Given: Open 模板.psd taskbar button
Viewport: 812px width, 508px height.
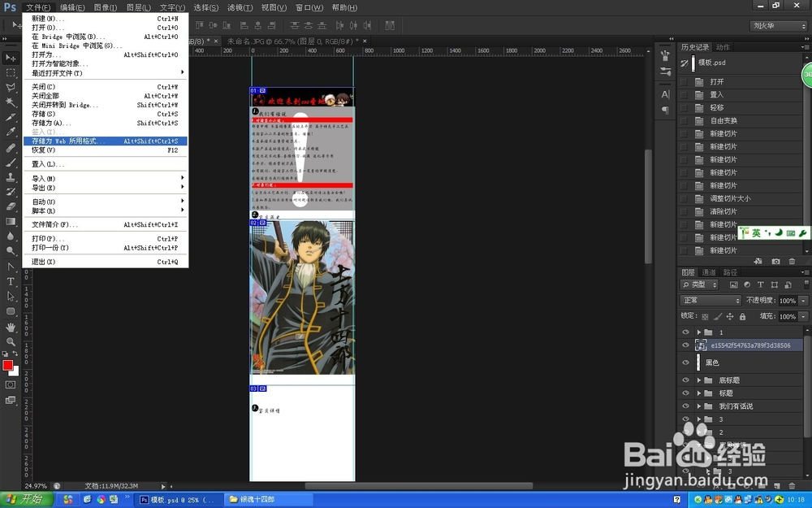Looking at the screenshot, I should click(179, 500).
